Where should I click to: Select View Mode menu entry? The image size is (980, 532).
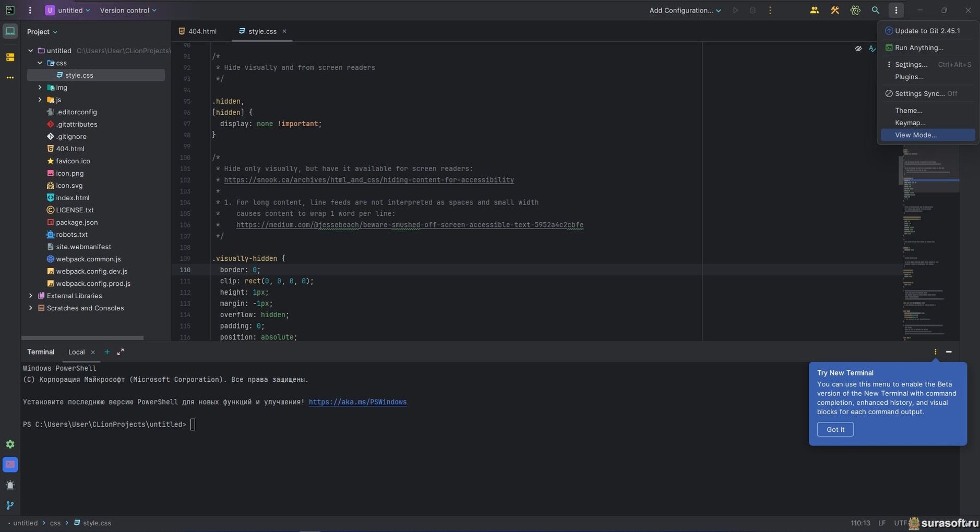pyautogui.click(x=916, y=135)
